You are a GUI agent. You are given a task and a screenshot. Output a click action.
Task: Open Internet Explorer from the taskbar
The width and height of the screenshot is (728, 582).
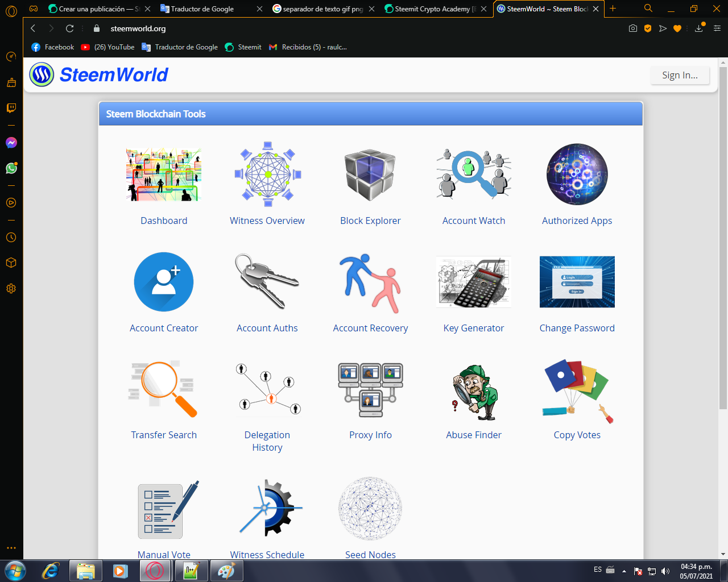click(x=51, y=571)
